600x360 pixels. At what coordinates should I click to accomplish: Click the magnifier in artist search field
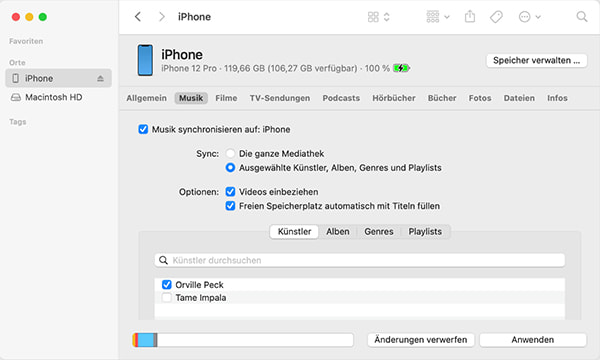point(163,261)
